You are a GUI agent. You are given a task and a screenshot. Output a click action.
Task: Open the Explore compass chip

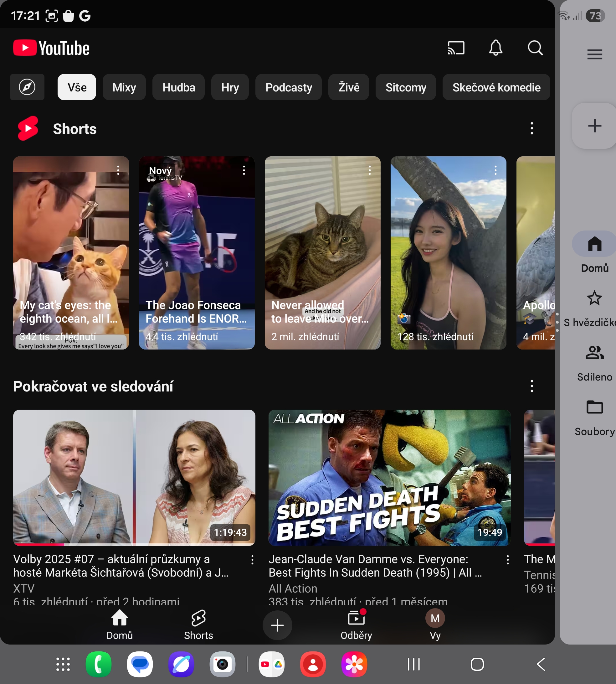[x=27, y=87]
